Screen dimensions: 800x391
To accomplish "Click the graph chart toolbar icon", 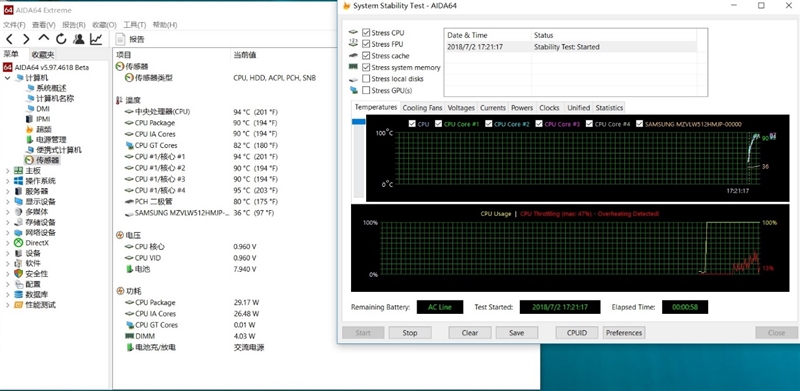I will click(x=96, y=39).
